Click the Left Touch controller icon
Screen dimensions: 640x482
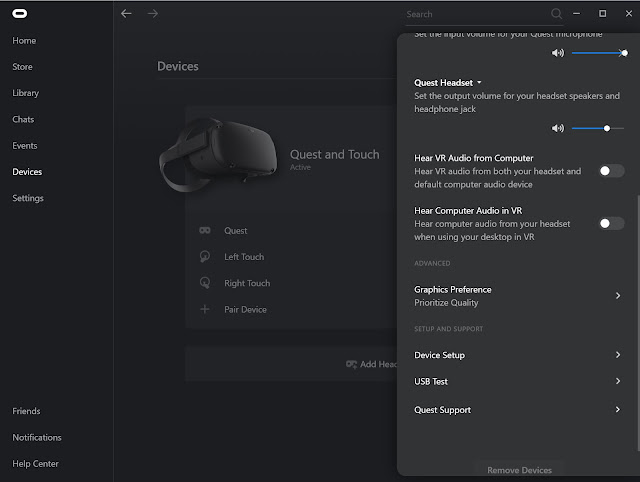coord(204,256)
